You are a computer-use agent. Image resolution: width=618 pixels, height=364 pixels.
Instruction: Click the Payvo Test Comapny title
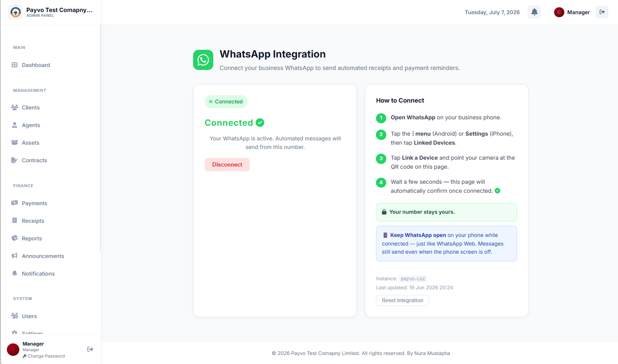click(x=59, y=10)
